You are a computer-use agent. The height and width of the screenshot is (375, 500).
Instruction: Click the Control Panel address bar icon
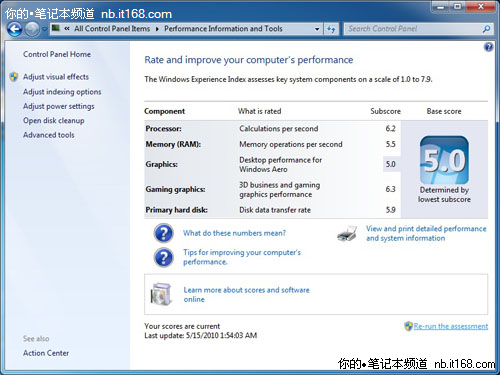(x=56, y=28)
